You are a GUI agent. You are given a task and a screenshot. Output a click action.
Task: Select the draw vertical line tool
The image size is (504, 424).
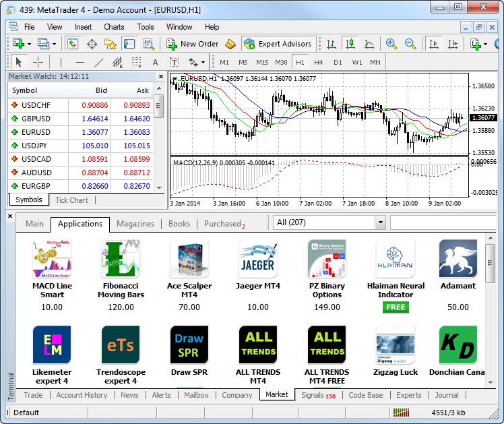click(x=61, y=62)
